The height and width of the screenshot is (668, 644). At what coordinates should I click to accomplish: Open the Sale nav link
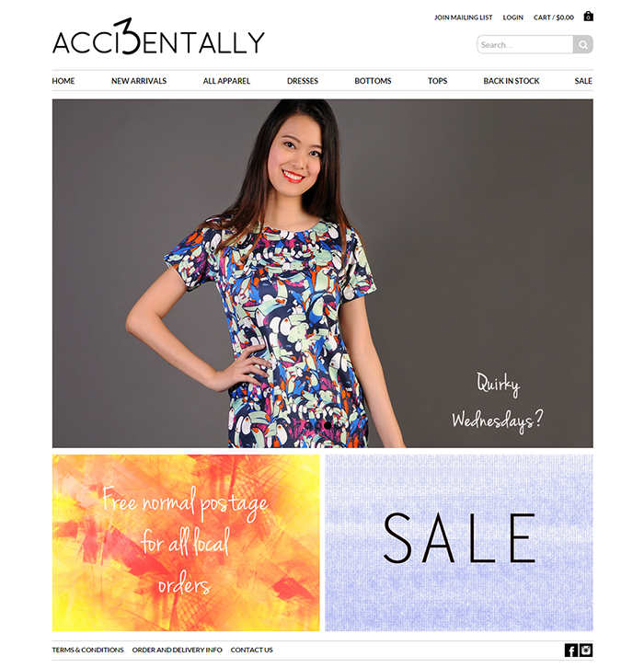pos(583,81)
